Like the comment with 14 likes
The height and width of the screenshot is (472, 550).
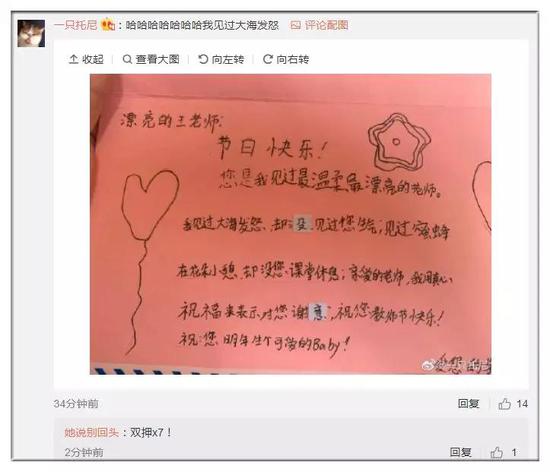(513, 404)
